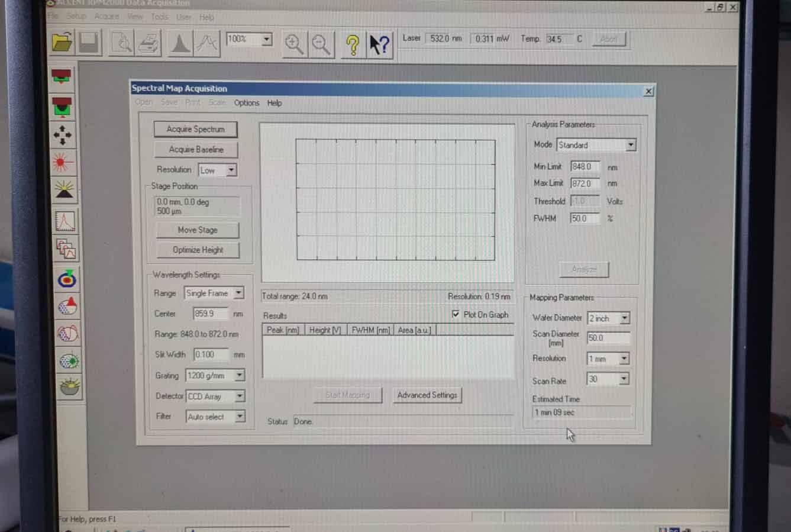
Task: Click the zoom in magnifier icon
Action: coord(294,44)
